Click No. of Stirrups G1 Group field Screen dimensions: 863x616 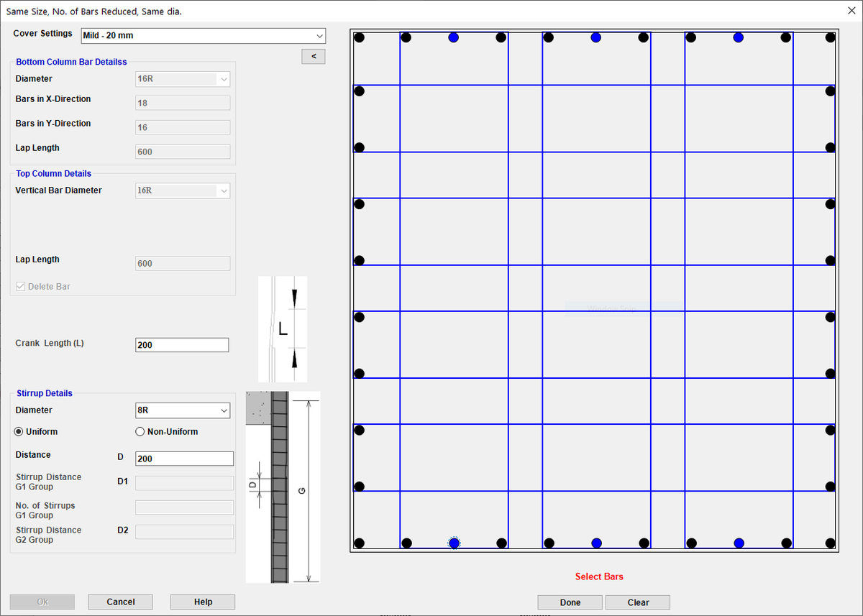(x=184, y=507)
